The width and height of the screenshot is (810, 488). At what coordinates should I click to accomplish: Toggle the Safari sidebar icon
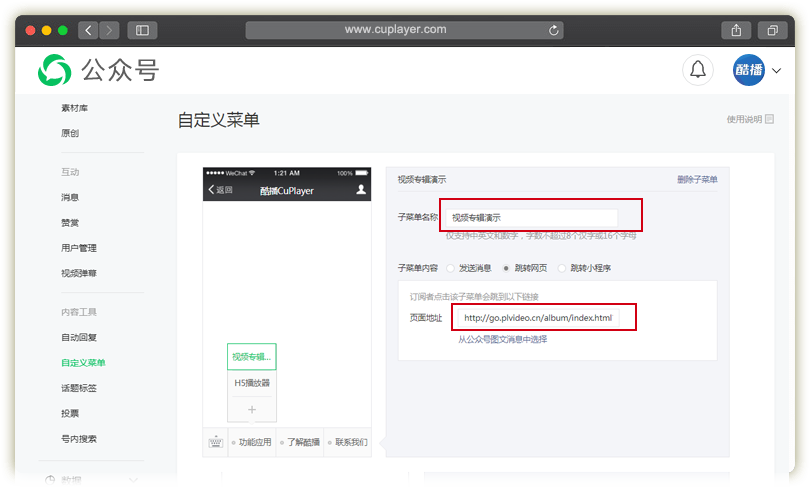[x=141, y=30]
